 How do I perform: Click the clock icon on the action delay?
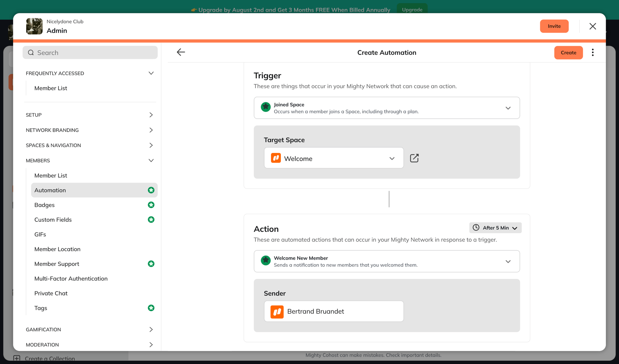pyautogui.click(x=476, y=228)
